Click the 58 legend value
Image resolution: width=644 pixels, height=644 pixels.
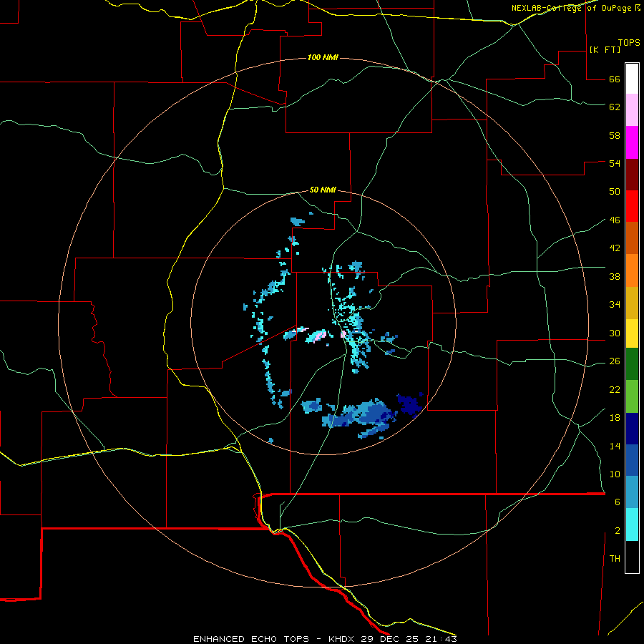[x=615, y=135]
